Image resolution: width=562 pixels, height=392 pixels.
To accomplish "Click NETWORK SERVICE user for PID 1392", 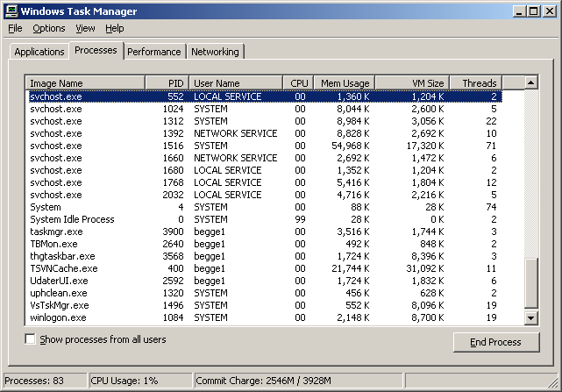I will [x=236, y=133].
